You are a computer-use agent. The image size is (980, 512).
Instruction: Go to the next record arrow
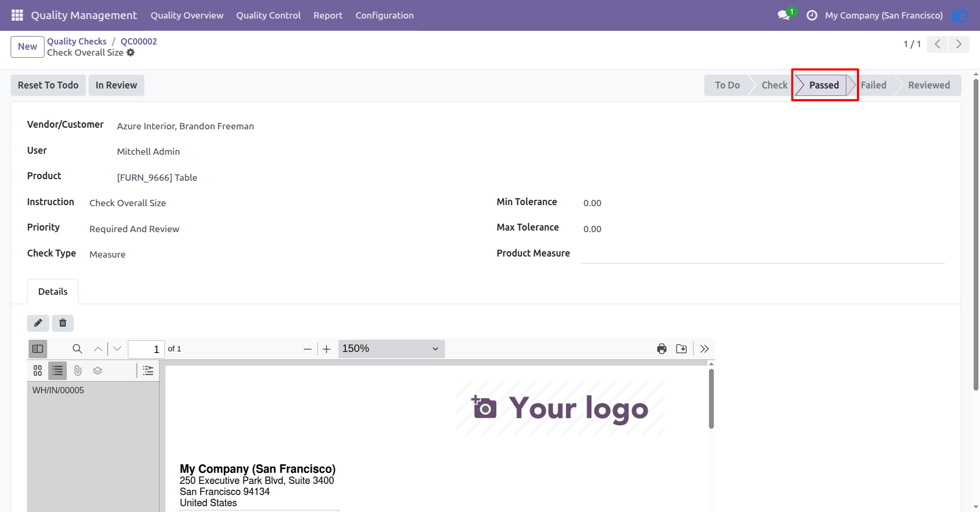point(959,44)
